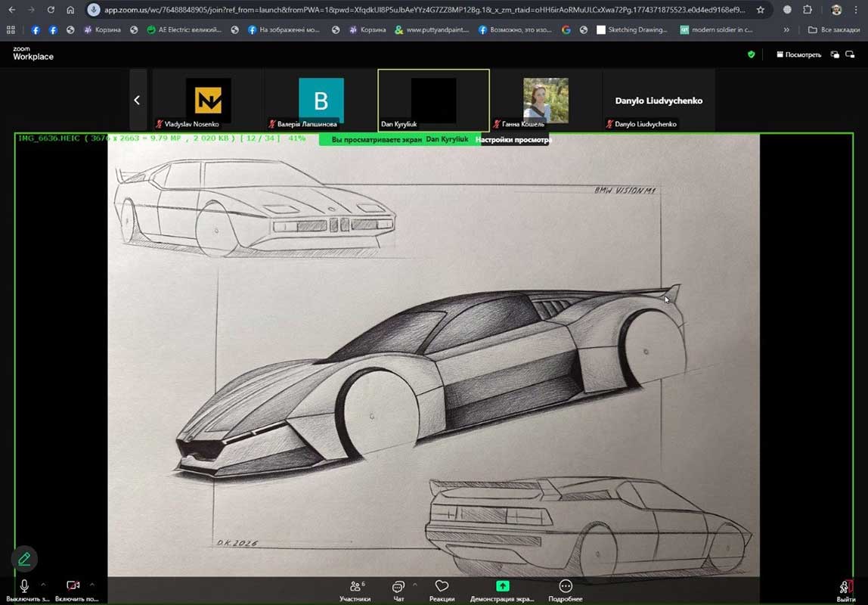The width and height of the screenshot is (868, 605).
Task: Bookmark this page with star icon
Action: (760, 10)
